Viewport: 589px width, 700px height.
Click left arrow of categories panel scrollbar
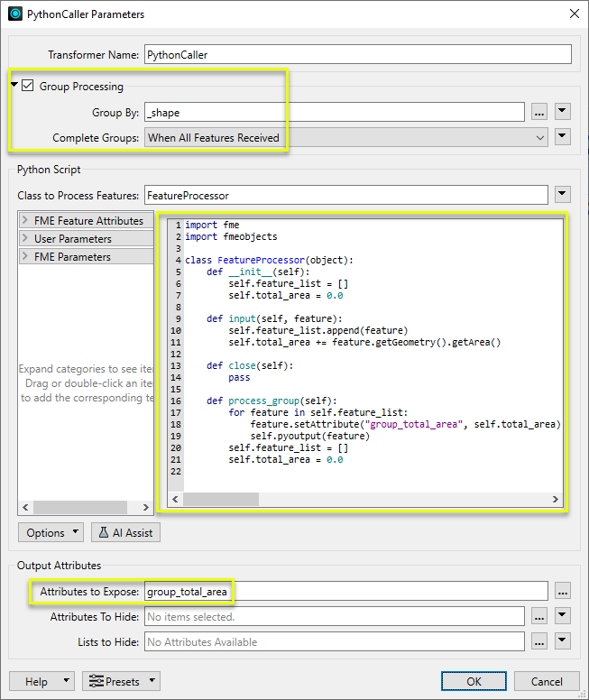click(x=25, y=507)
